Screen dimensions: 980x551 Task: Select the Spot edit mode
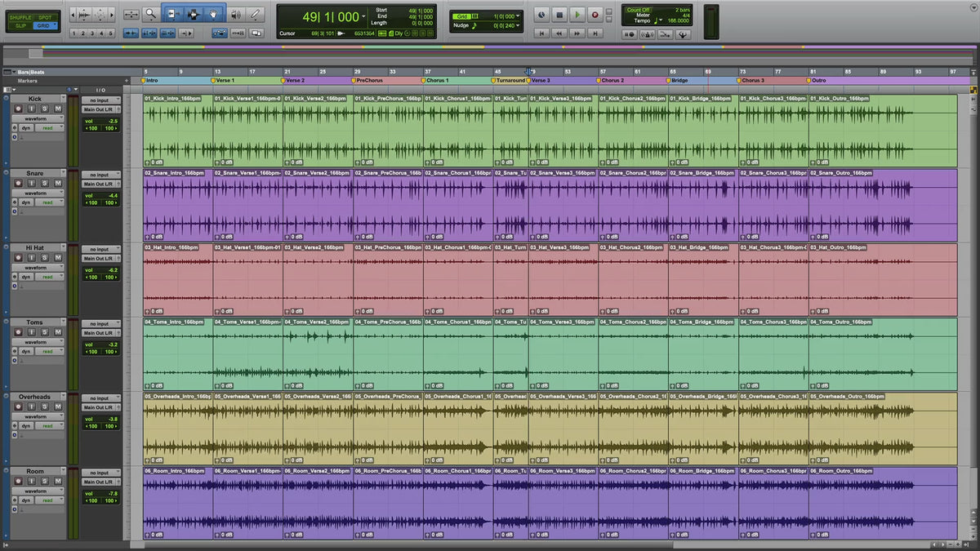44,17
